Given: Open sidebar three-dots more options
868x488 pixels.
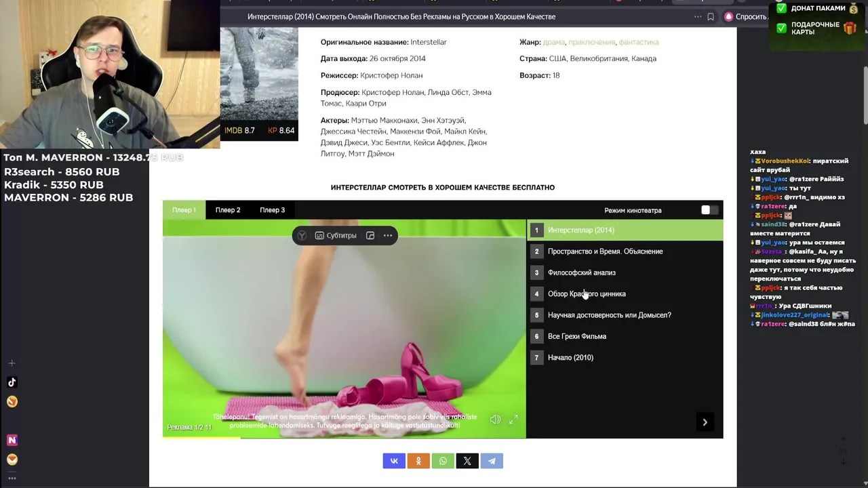Looking at the screenshot, I should (x=12, y=478).
